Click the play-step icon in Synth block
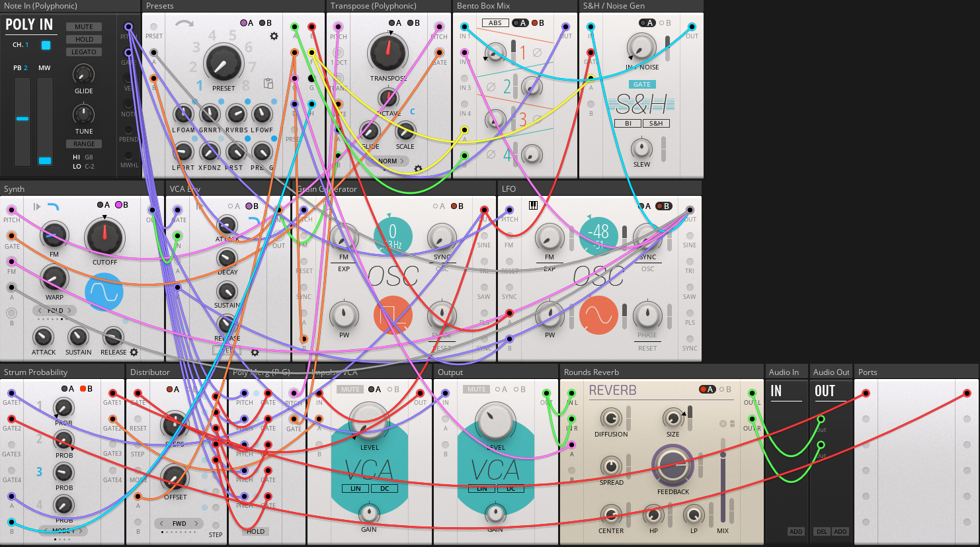The width and height of the screenshot is (980, 547). tap(37, 206)
